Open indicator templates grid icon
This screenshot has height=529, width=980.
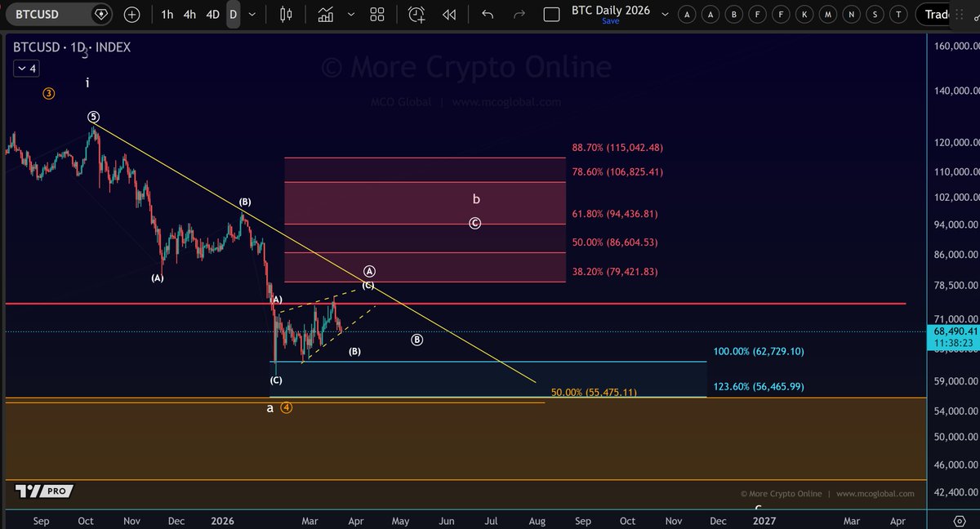(x=376, y=15)
